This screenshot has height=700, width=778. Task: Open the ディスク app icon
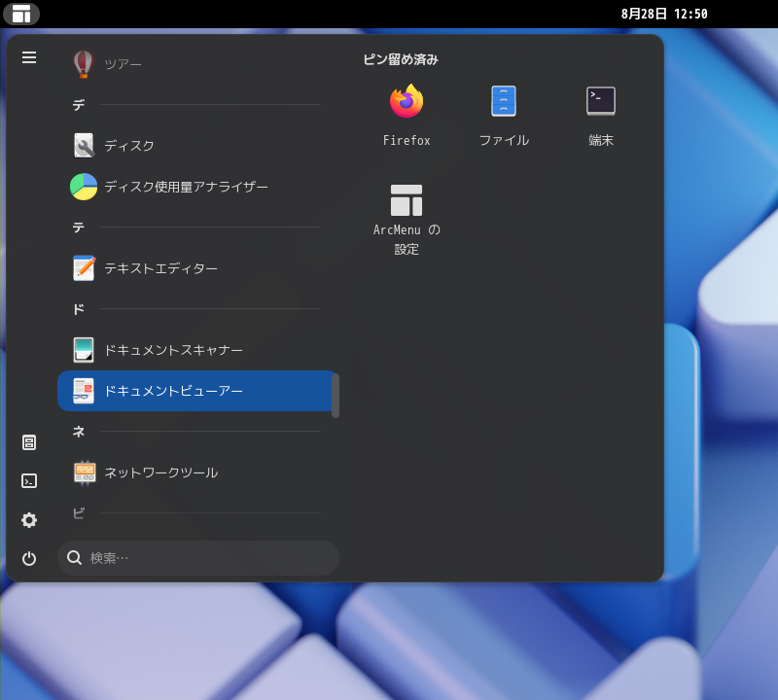coord(84,146)
